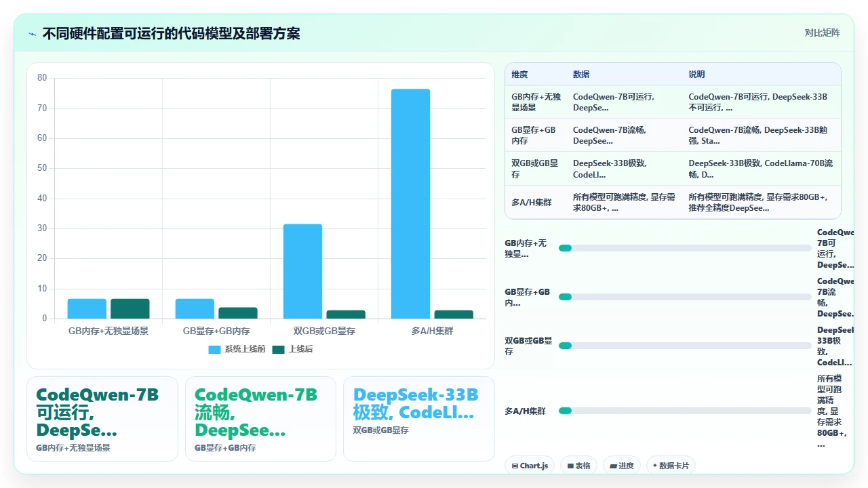Toggle the 上线后 legend entry

292,349
